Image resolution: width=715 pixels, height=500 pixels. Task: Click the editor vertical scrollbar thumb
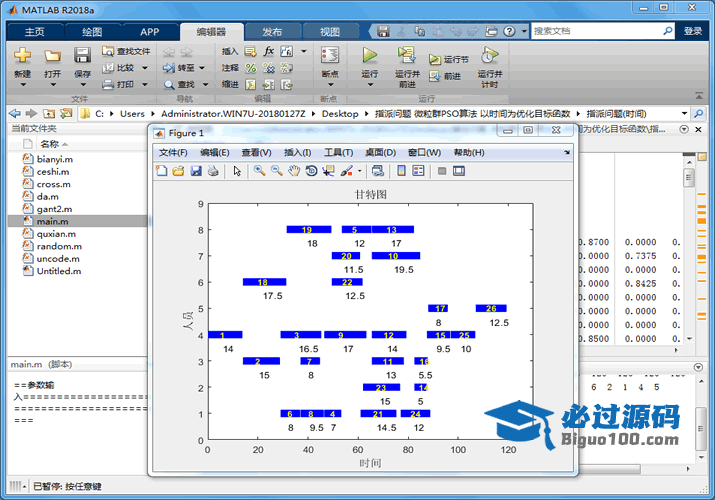689,177
